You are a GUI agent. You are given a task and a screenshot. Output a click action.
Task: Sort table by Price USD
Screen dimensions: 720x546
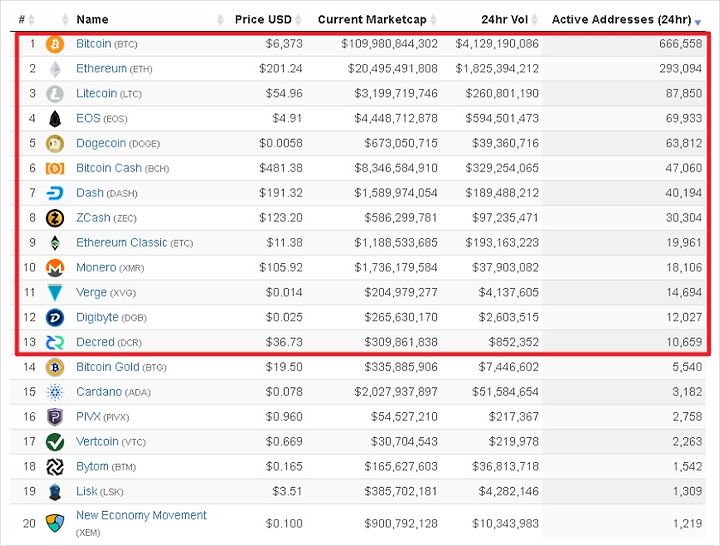click(x=268, y=20)
